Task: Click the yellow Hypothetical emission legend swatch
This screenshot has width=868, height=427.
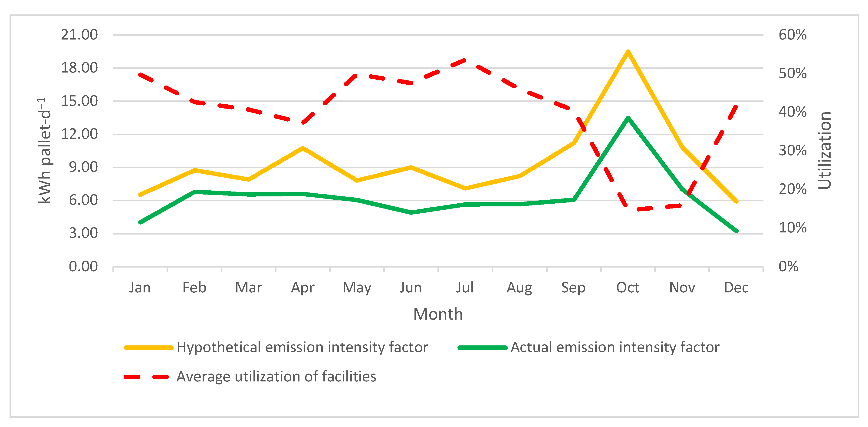Action: [x=148, y=348]
